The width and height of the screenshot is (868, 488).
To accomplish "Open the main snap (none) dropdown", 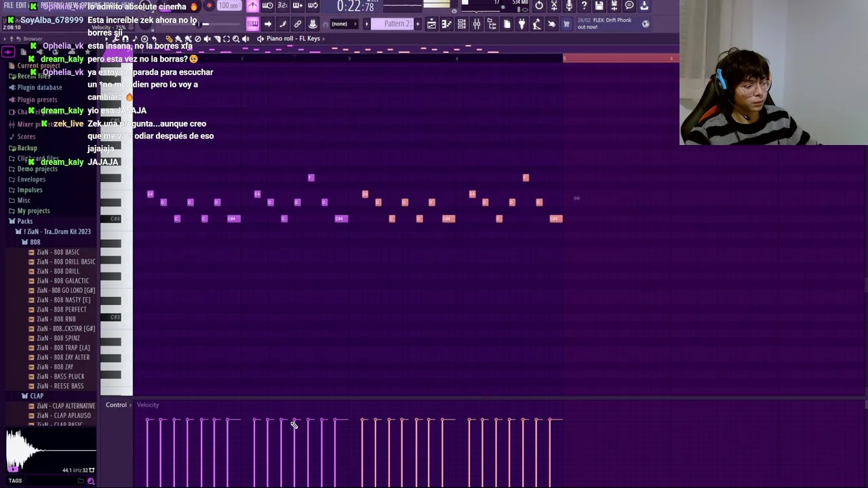I will click(344, 24).
